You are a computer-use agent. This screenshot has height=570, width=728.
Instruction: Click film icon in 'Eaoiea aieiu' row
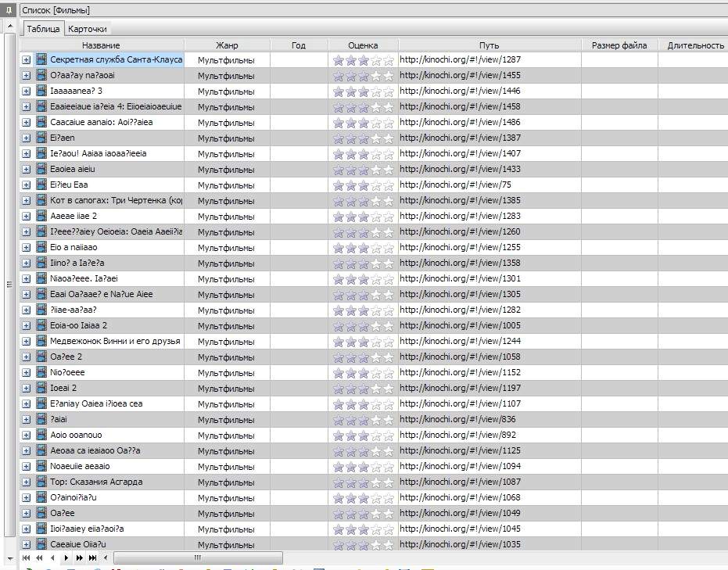click(41, 169)
